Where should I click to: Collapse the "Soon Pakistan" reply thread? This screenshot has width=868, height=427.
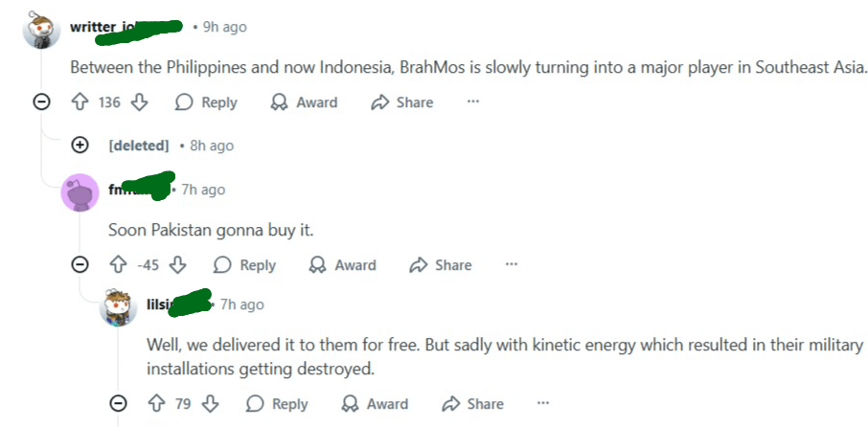click(80, 265)
